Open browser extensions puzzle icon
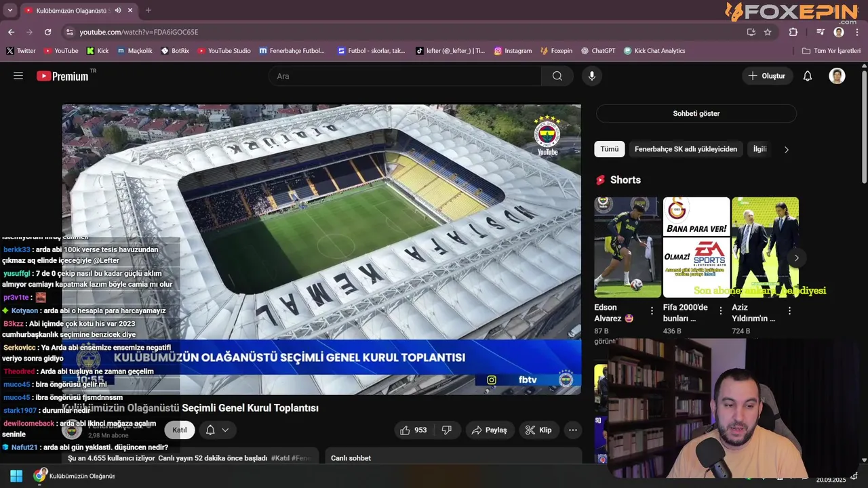The height and width of the screenshot is (488, 868). tap(793, 32)
